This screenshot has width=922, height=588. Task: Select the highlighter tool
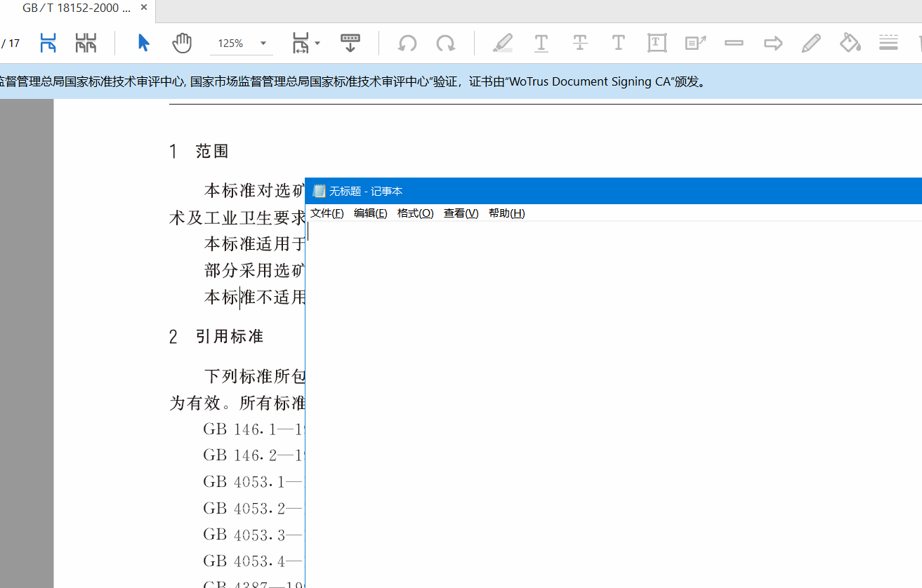click(x=503, y=44)
